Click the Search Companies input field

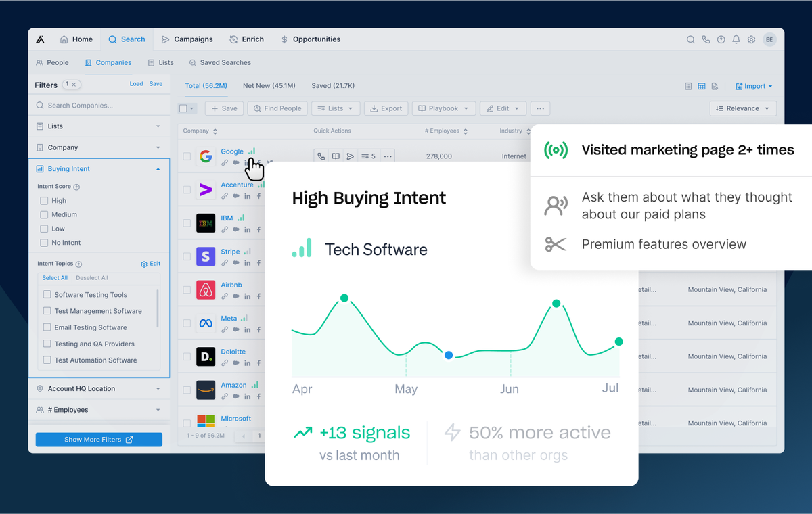pos(99,106)
